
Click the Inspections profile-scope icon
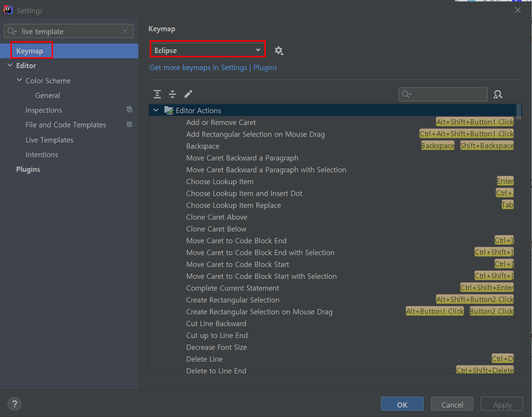coord(130,109)
